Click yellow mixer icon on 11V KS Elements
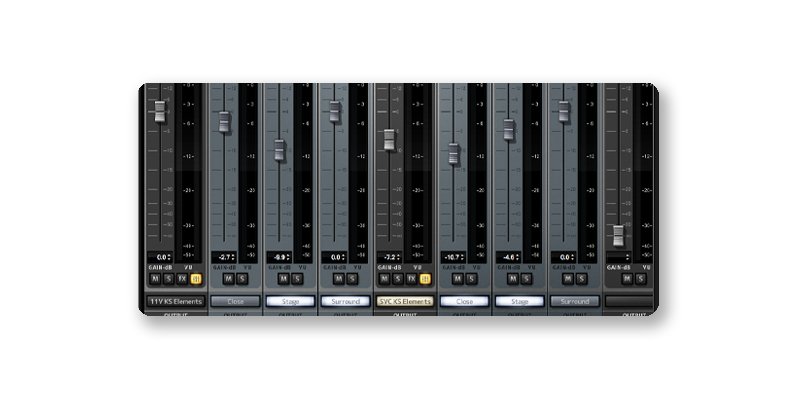This screenshot has height=400, width=800. 196,279
